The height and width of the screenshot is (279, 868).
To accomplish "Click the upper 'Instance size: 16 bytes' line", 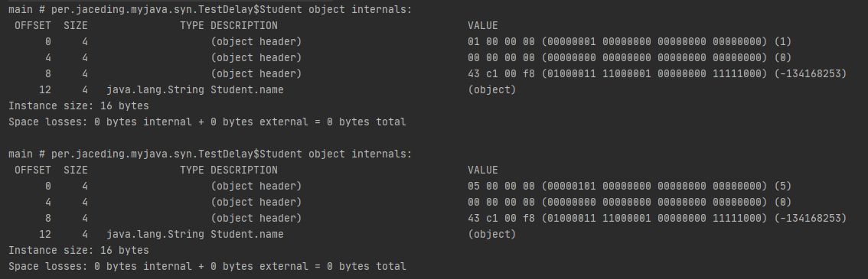I will (x=79, y=105).
